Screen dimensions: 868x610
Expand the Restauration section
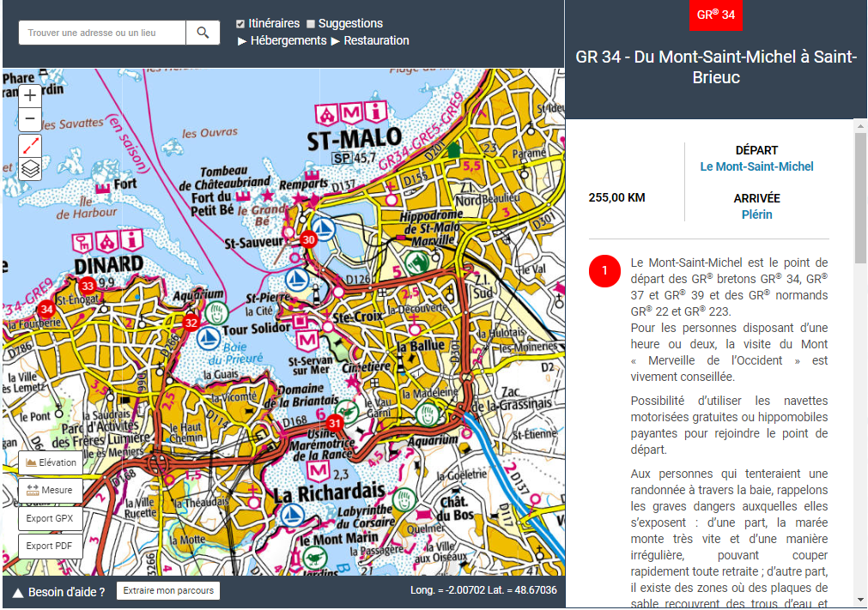click(370, 40)
